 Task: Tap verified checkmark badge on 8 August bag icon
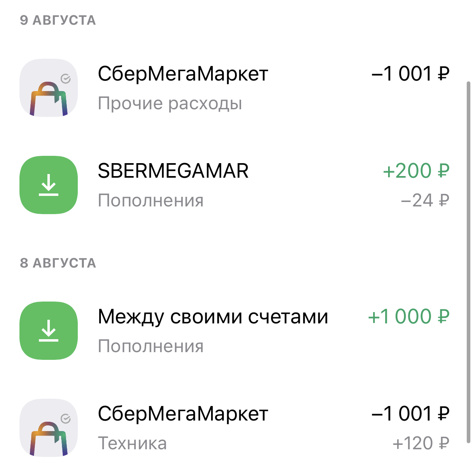pos(66,419)
